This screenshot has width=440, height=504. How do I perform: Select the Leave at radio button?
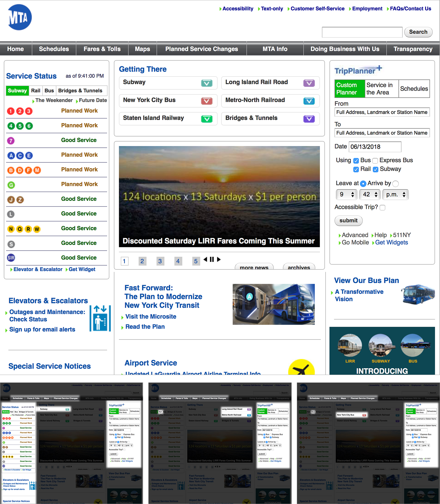point(363,184)
